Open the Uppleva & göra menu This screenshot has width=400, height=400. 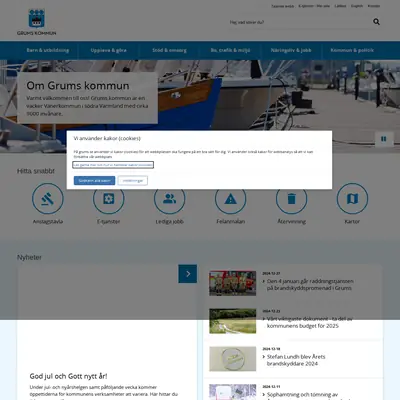[x=108, y=50]
